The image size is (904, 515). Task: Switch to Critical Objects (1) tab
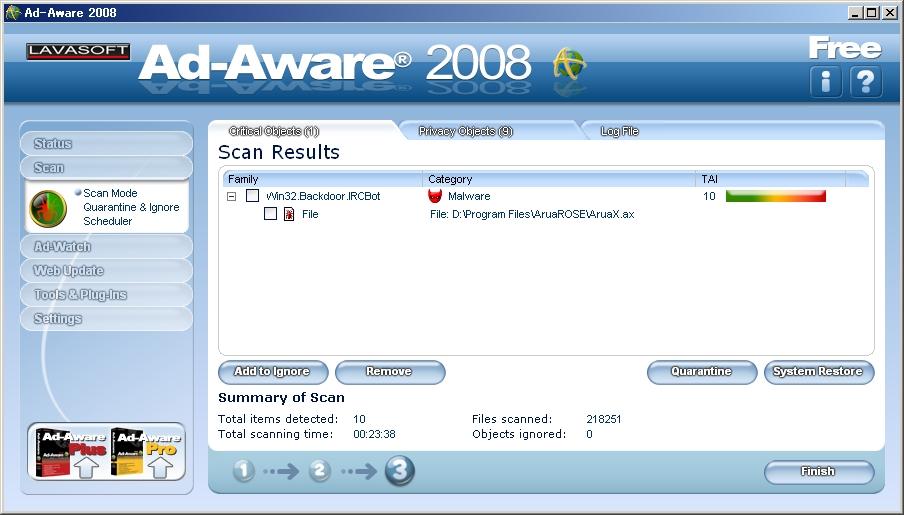tap(274, 131)
